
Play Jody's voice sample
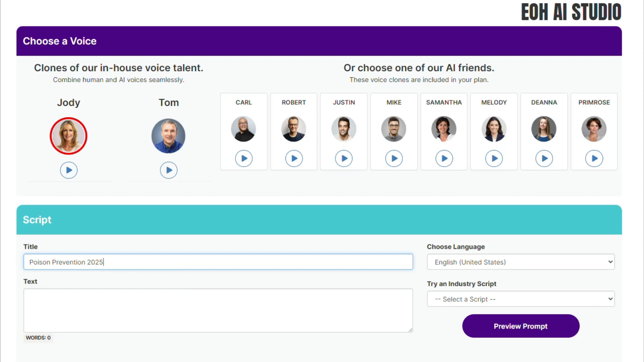point(69,170)
